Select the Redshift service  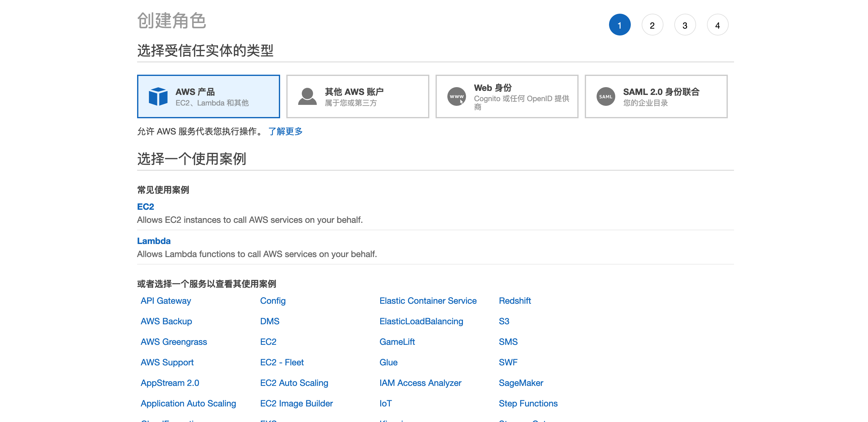(515, 301)
